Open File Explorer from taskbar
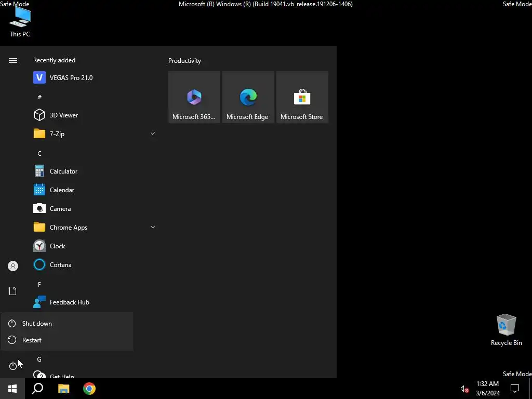 click(x=63, y=389)
